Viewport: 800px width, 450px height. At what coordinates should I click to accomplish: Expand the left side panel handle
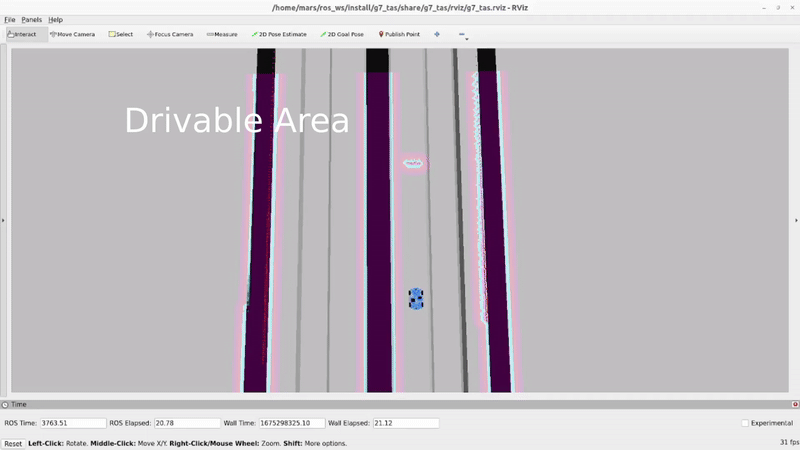tap(3, 220)
